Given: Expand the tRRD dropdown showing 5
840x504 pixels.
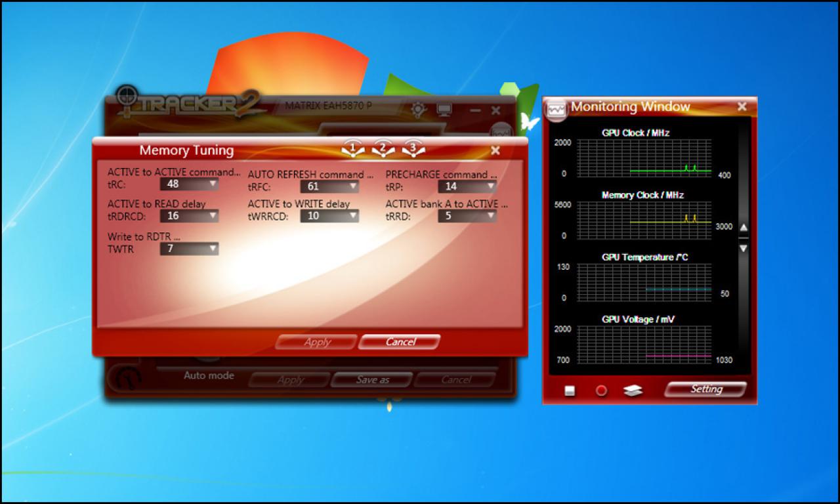Looking at the screenshot, I should [x=467, y=216].
